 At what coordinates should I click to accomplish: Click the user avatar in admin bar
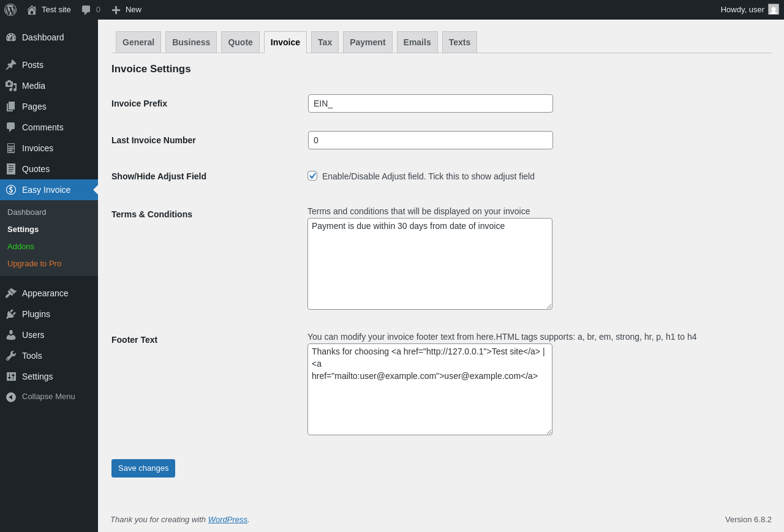(774, 9)
